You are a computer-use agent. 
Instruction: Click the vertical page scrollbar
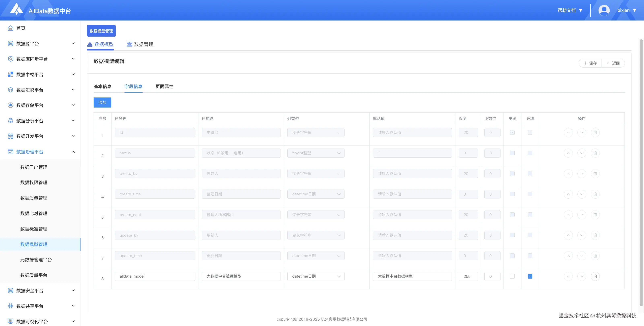[x=641, y=172]
